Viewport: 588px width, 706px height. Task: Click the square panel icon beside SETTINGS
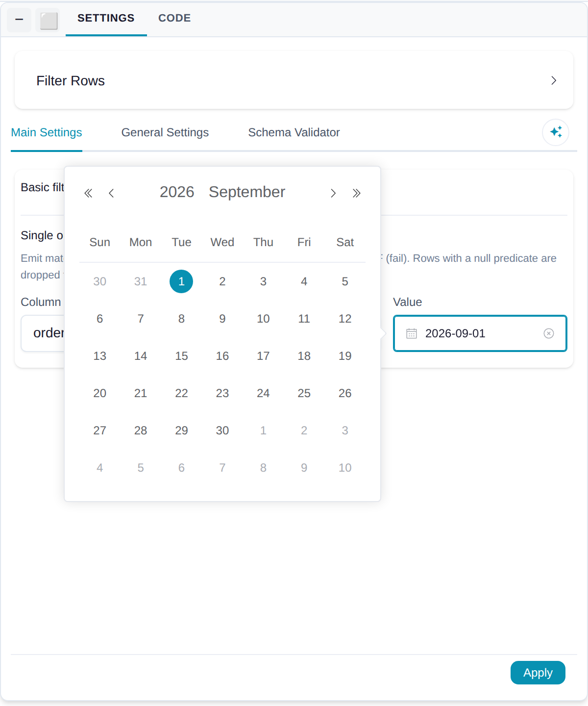click(49, 21)
